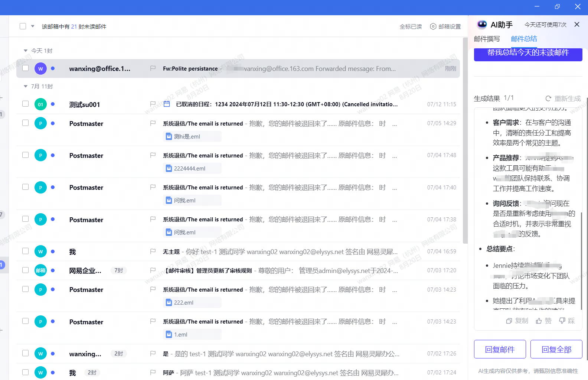The width and height of the screenshot is (588, 380).
Task: Check the 网易企业 email checkbox
Action: pyautogui.click(x=26, y=270)
